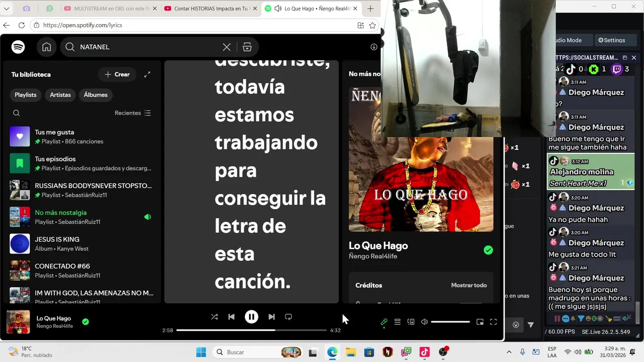This screenshot has height=362, width=644.
Task: Click the Crear button in library
Action: 117,74
